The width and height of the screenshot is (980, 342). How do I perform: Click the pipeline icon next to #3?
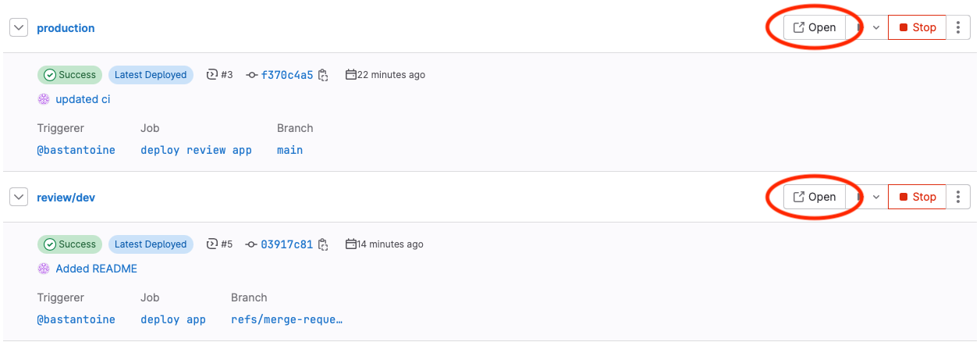coord(211,75)
